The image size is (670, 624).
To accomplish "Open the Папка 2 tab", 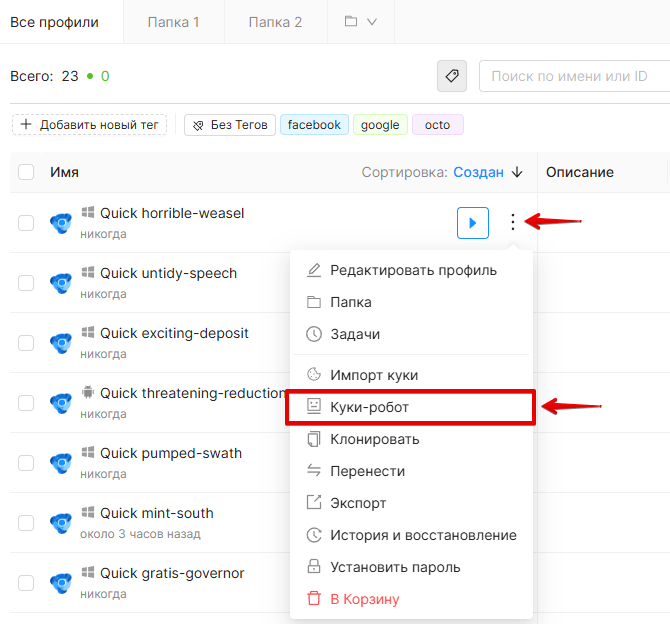I will (275, 22).
